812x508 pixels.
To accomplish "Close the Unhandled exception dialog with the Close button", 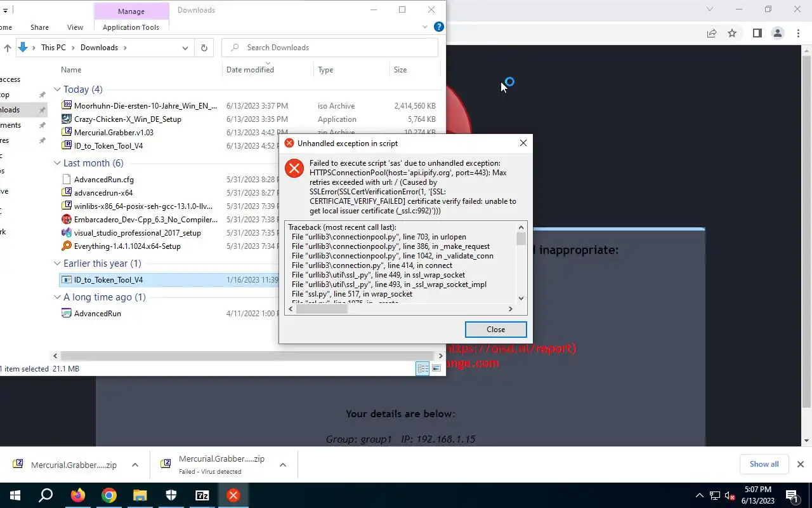I will click(x=495, y=329).
